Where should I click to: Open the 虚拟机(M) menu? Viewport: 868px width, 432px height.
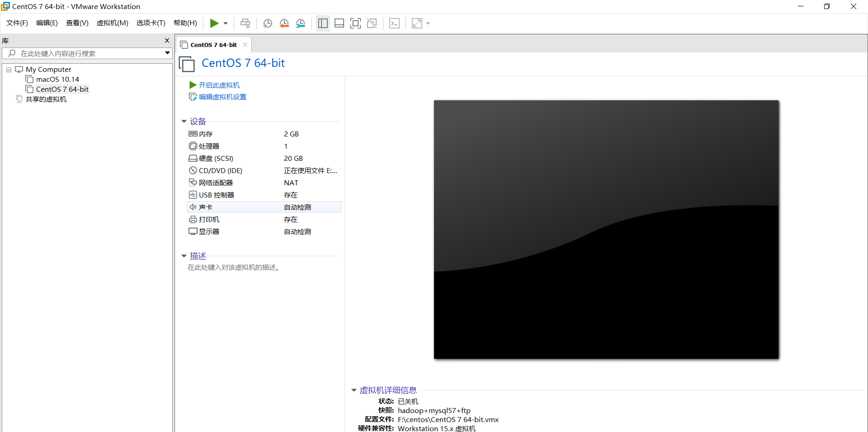(112, 23)
